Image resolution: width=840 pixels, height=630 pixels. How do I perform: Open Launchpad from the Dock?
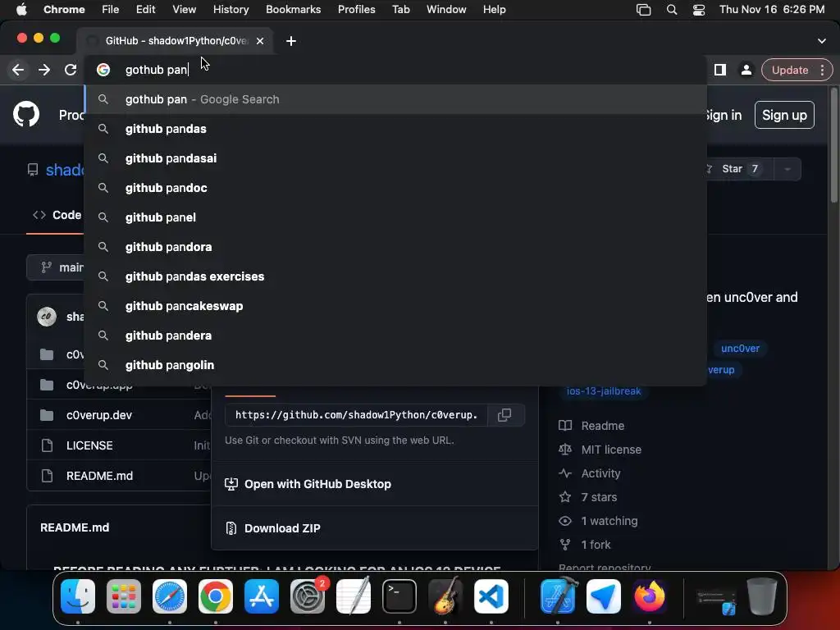point(124,596)
